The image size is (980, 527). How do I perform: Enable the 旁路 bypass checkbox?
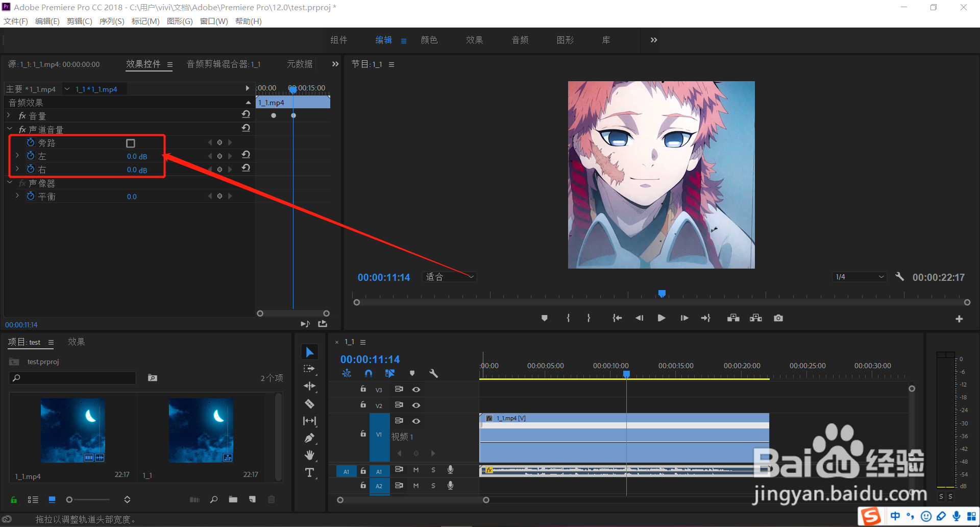[131, 143]
